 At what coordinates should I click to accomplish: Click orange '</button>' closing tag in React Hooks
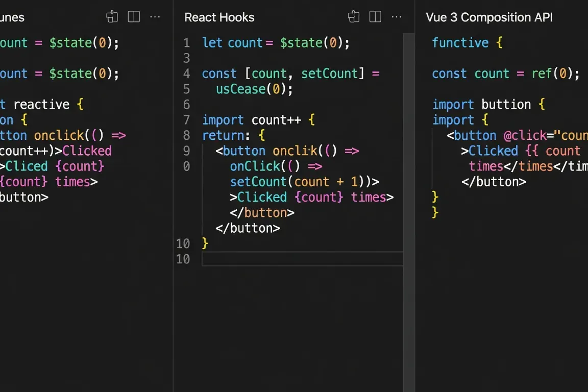pos(262,213)
